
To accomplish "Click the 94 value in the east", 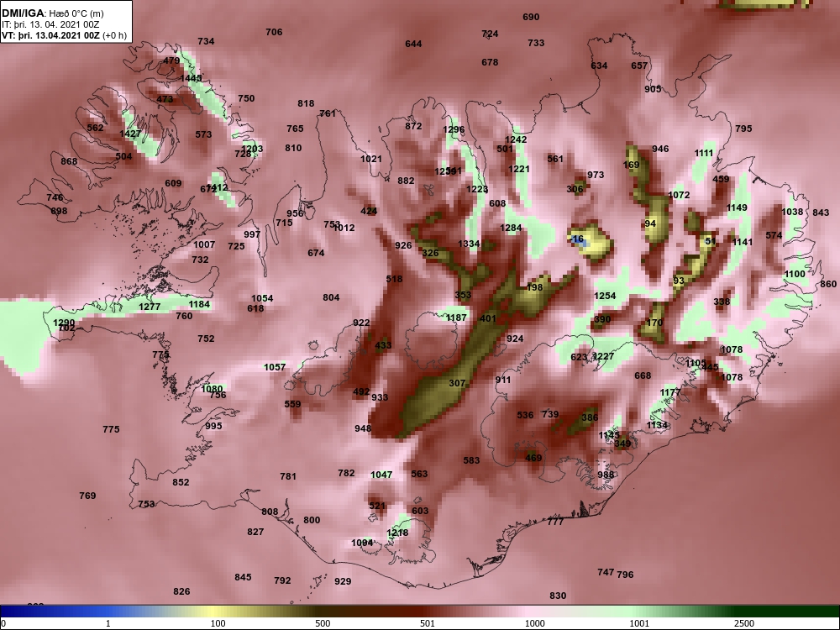I will click(650, 223).
